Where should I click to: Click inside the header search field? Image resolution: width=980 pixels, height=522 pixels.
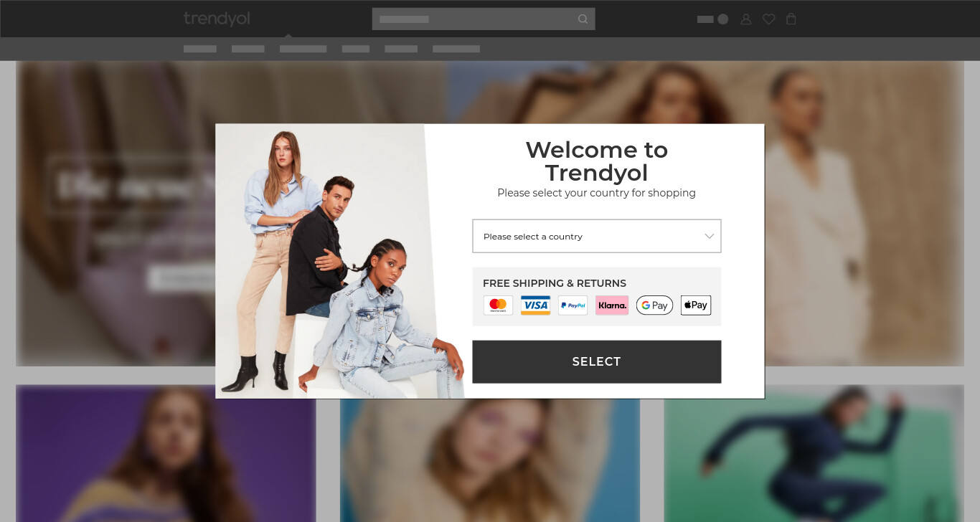(x=473, y=19)
